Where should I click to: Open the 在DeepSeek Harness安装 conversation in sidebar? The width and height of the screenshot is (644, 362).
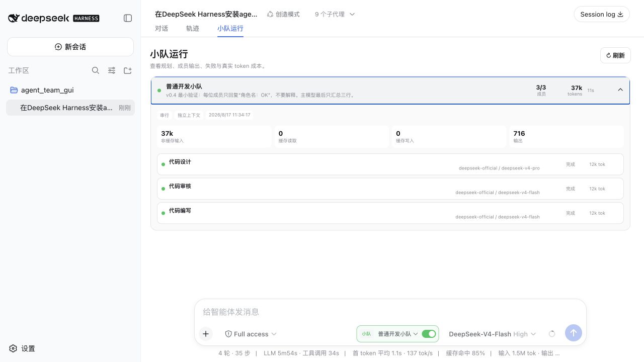point(70,108)
